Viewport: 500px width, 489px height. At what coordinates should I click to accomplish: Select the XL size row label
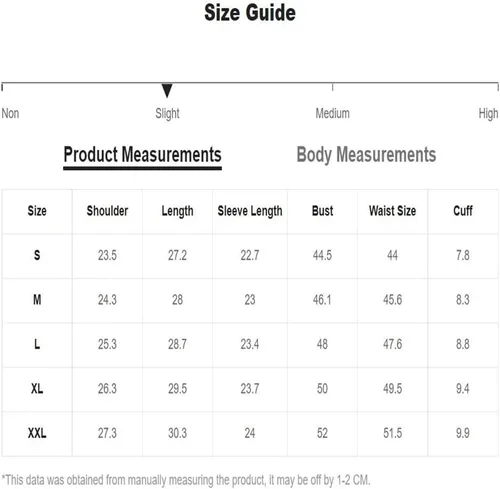point(37,389)
